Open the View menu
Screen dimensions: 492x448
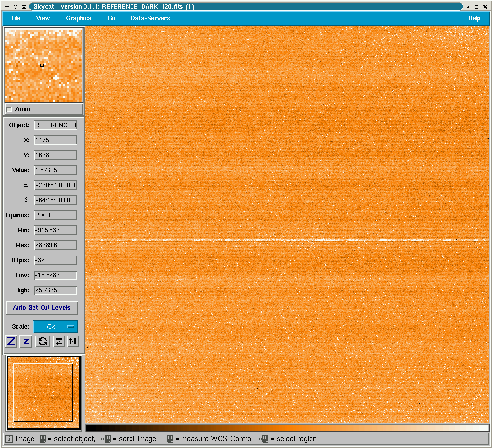(x=43, y=18)
